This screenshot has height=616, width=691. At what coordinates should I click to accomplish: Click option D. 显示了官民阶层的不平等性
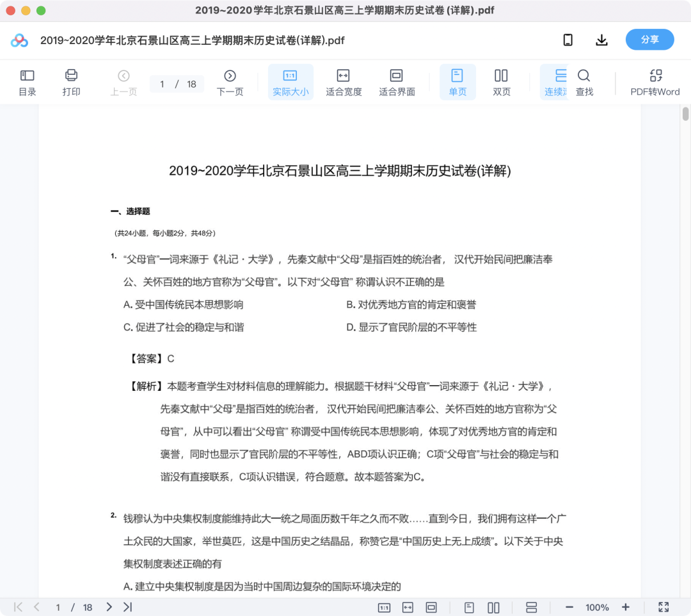(411, 328)
